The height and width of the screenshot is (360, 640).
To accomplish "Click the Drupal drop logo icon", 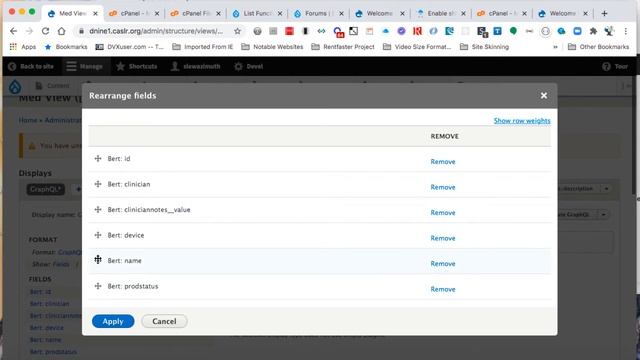I will (x=15, y=87).
